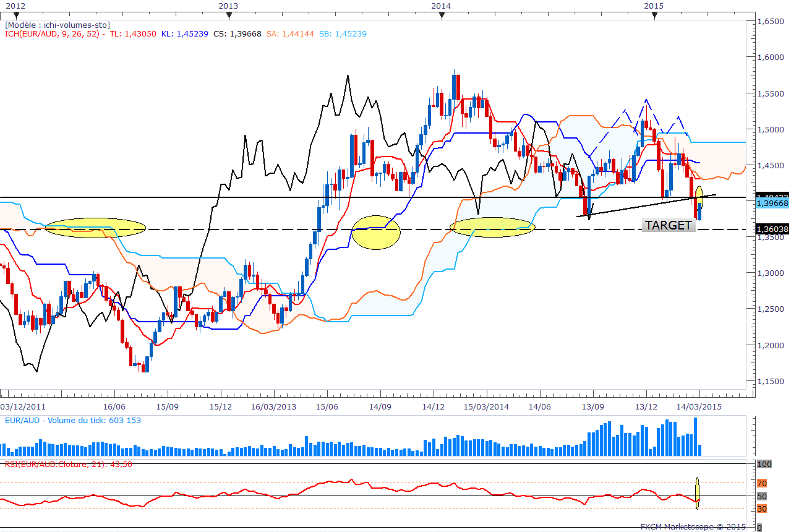Viewport: 791px width, 532px height.
Task: Click the TARGET annotation label
Action: click(669, 225)
